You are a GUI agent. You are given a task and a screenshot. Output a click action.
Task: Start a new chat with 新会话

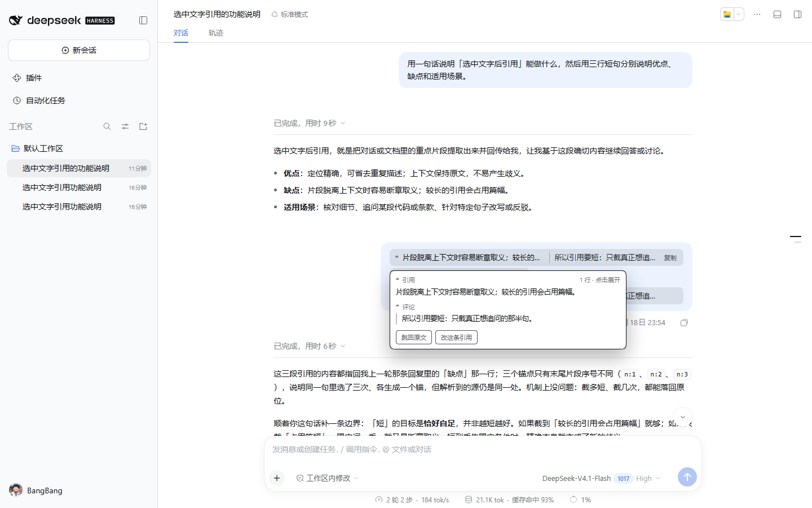79,50
